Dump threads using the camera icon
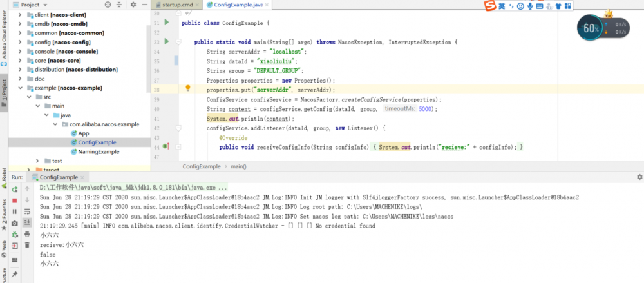The height and width of the screenshot is (283, 644). 15,223
